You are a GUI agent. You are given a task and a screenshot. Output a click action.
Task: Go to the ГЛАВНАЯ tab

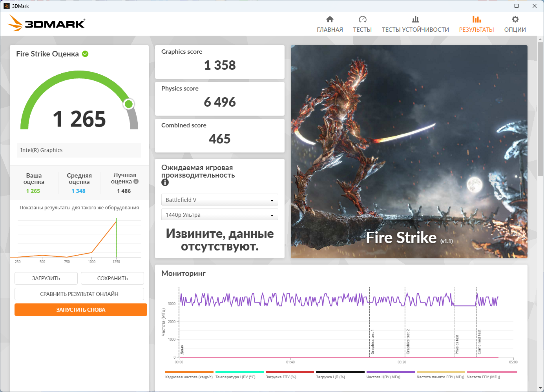[330, 30]
